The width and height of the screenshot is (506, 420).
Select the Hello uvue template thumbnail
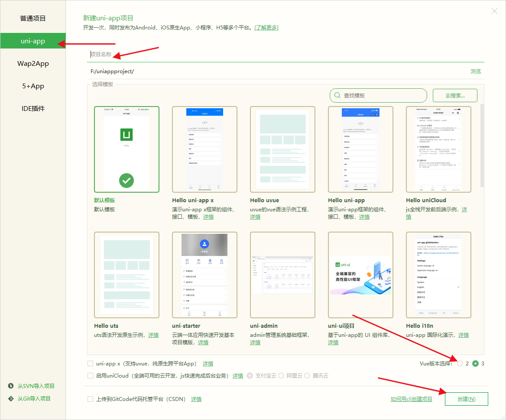point(283,149)
